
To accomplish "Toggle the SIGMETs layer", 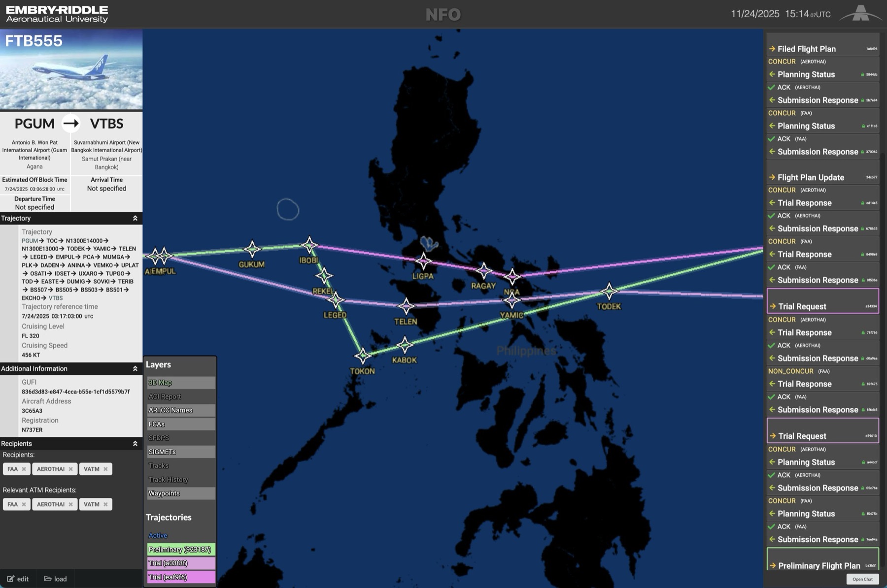I will 181,452.
